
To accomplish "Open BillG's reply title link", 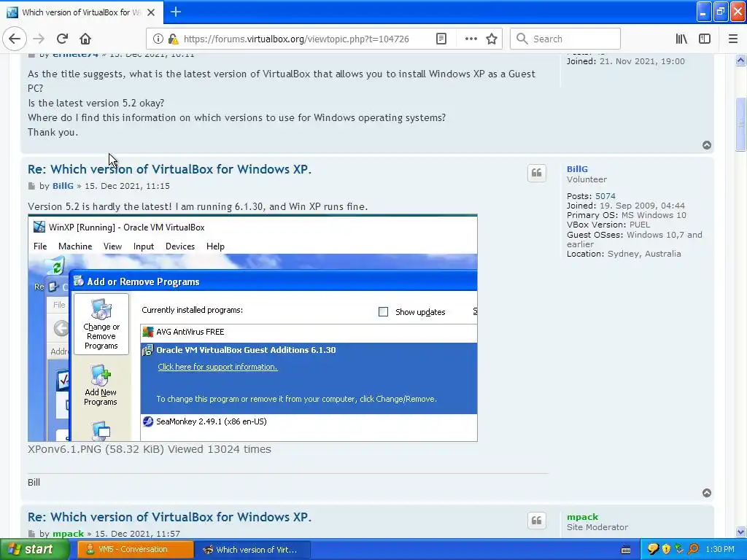I will pyautogui.click(x=169, y=169).
